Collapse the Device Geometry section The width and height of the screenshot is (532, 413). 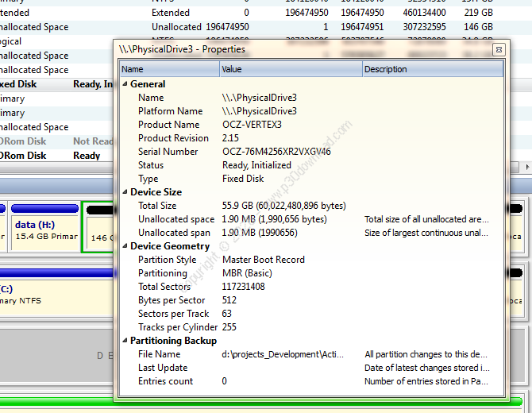(x=125, y=246)
